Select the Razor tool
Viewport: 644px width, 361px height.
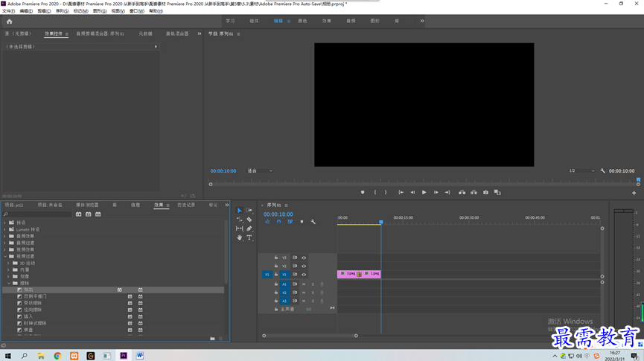[x=249, y=220]
